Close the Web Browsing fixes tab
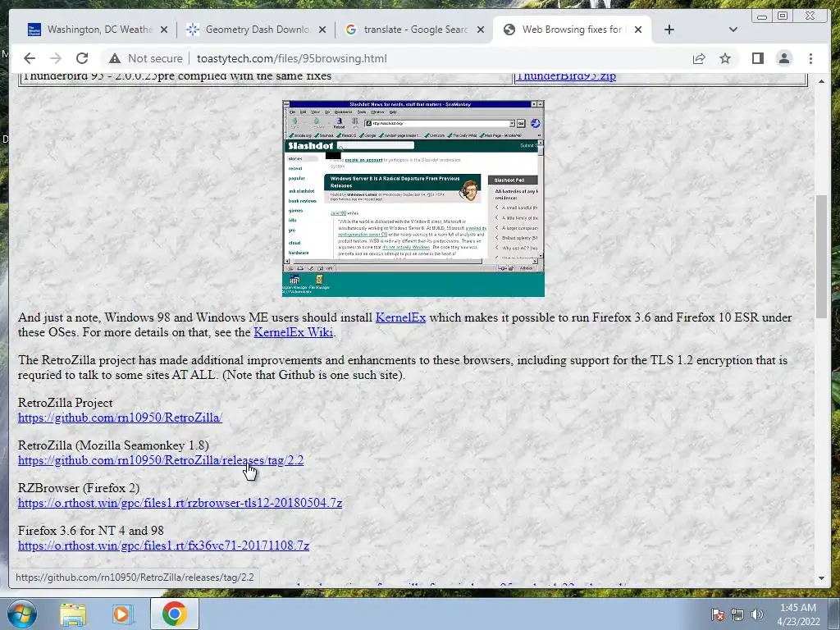840x630 pixels. (x=638, y=30)
